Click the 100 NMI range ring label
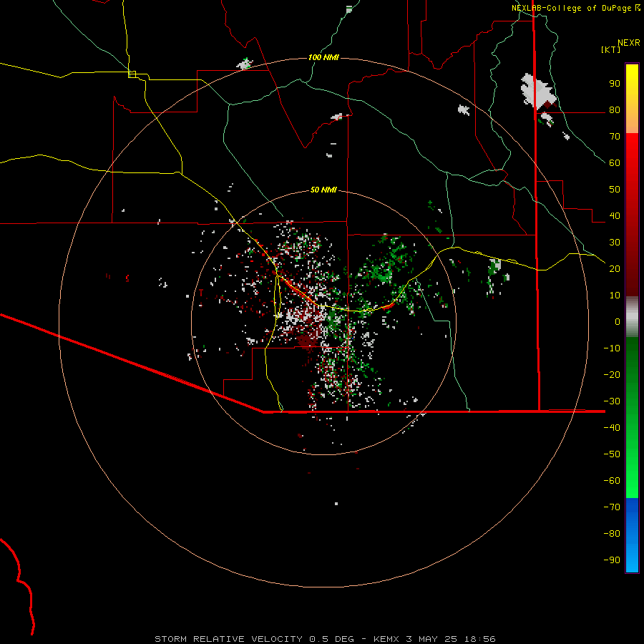The image size is (644, 644). (x=323, y=57)
